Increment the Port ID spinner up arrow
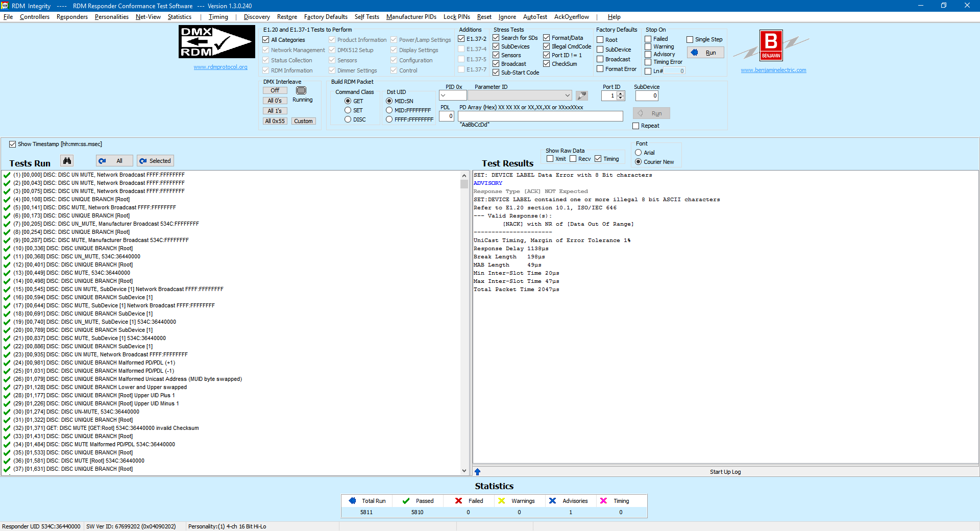 621,93
